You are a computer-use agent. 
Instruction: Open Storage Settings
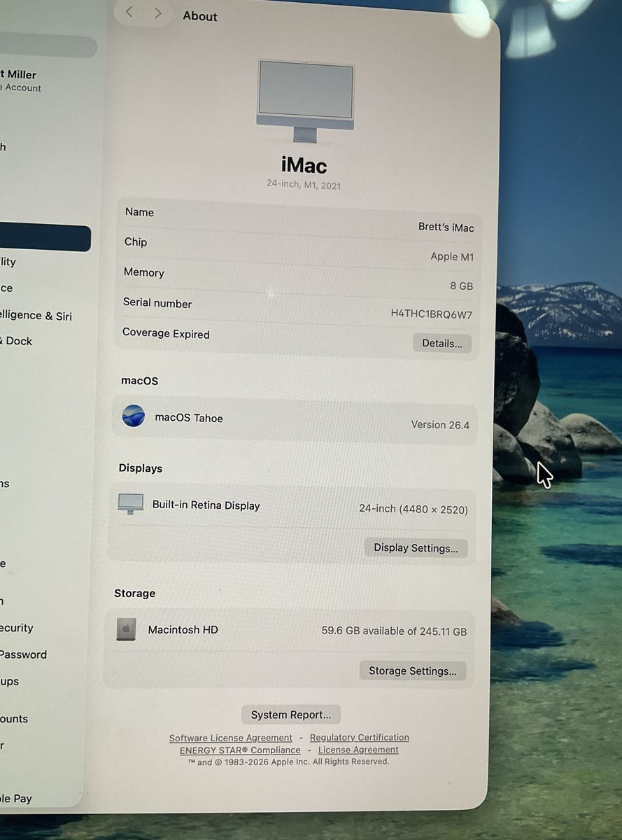point(412,671)
